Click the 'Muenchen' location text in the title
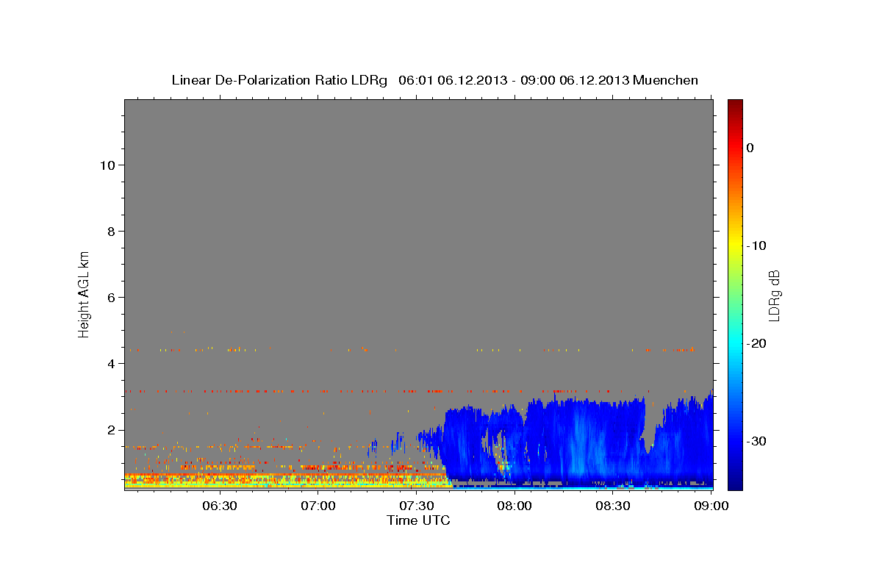Image resolution: width=882 pixels, height=588 pixels. pyautogui.click(x=666, y=80)
